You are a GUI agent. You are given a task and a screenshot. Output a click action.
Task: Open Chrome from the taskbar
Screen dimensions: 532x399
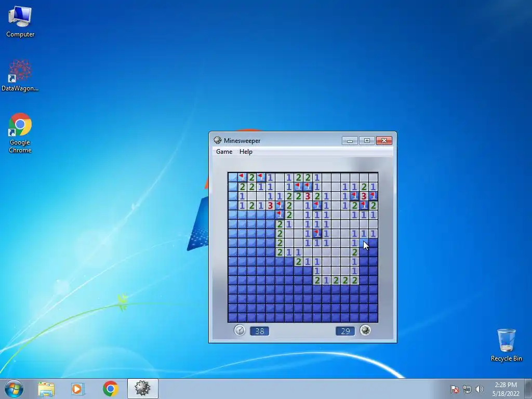110,389
